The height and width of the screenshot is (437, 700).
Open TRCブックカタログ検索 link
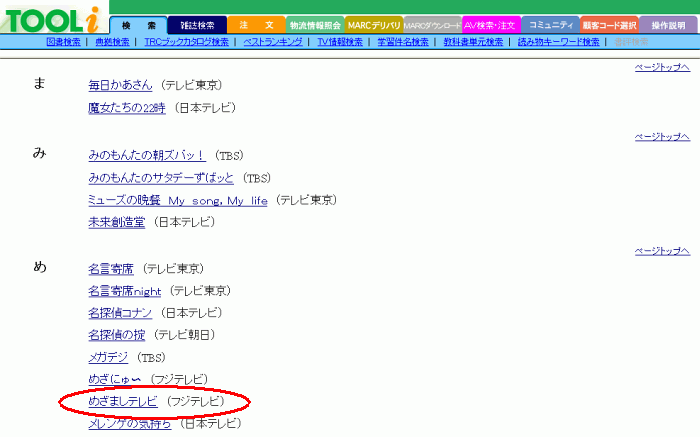pyautogui.click(x=186, y=42)
